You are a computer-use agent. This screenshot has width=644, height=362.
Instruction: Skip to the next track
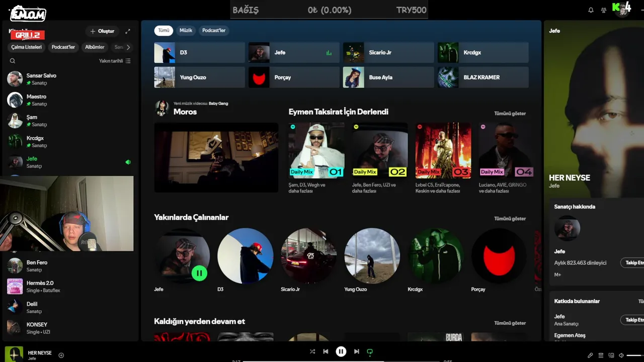pyautogui.click(x=356, y=352)
